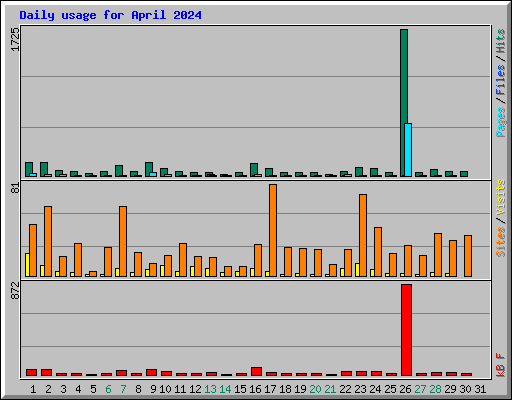Click day label 31 on the x-axis
This screenshot has width=512, height=400.
[480, 389]
